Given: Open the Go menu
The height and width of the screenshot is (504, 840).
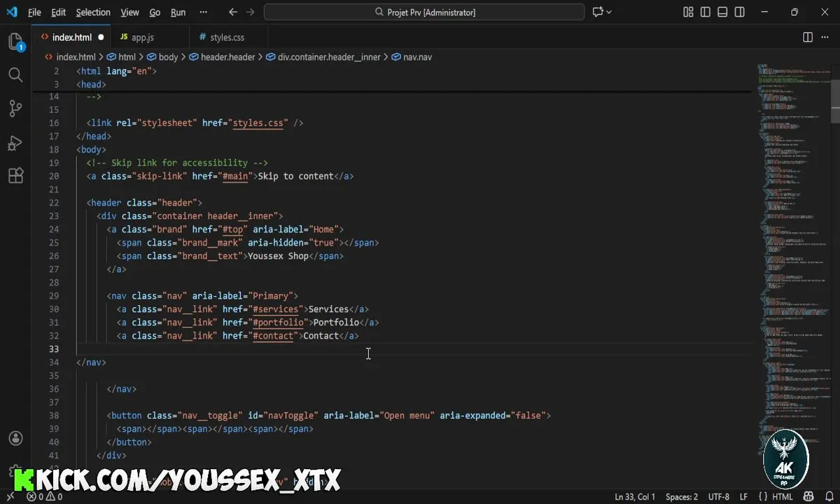Looking at the screenshot, I should (155, 12).
